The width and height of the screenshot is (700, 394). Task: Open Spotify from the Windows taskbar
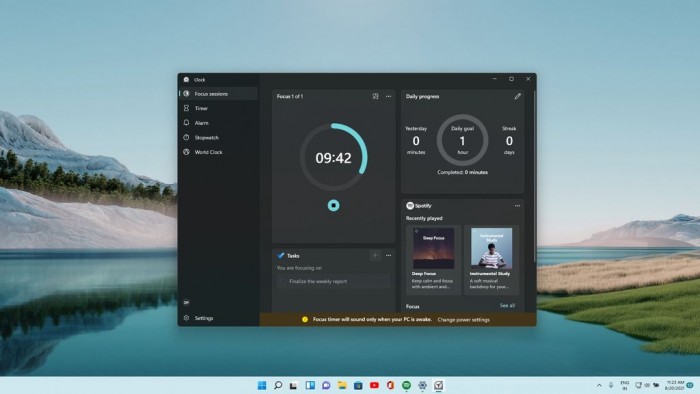click(x=406, y=385)
